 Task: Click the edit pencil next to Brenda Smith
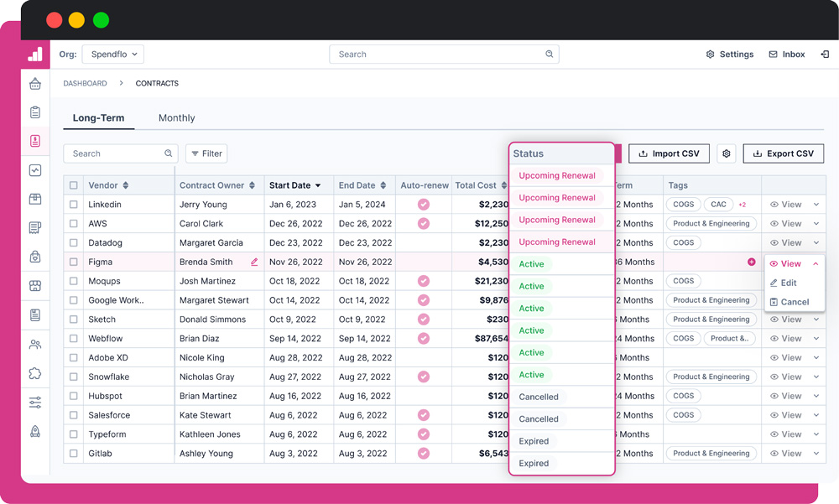click(254, 262)
